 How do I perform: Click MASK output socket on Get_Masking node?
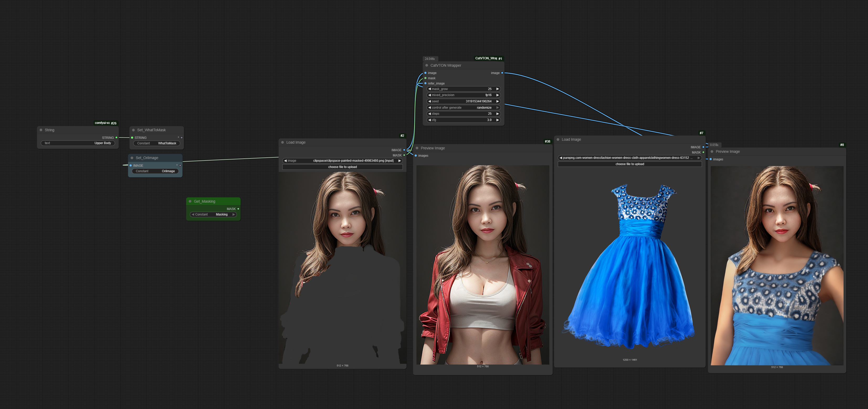click(x=238, y=209)
